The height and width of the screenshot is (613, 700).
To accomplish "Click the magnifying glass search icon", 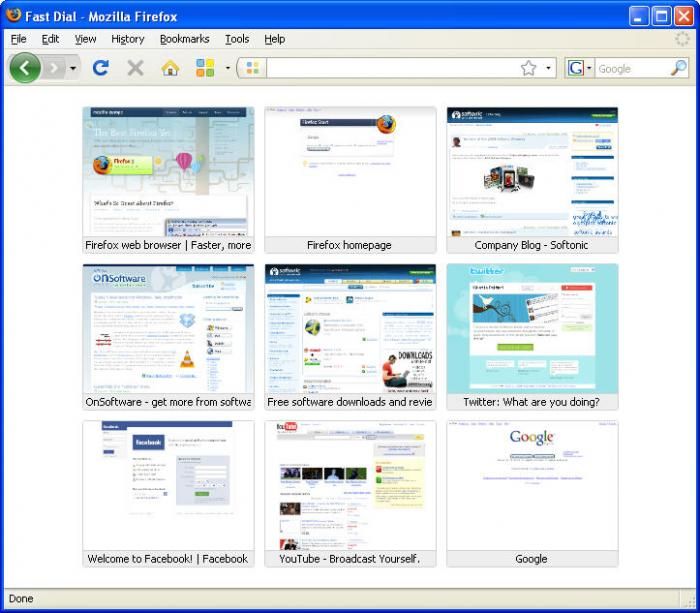I will click(x=679, y=68).
